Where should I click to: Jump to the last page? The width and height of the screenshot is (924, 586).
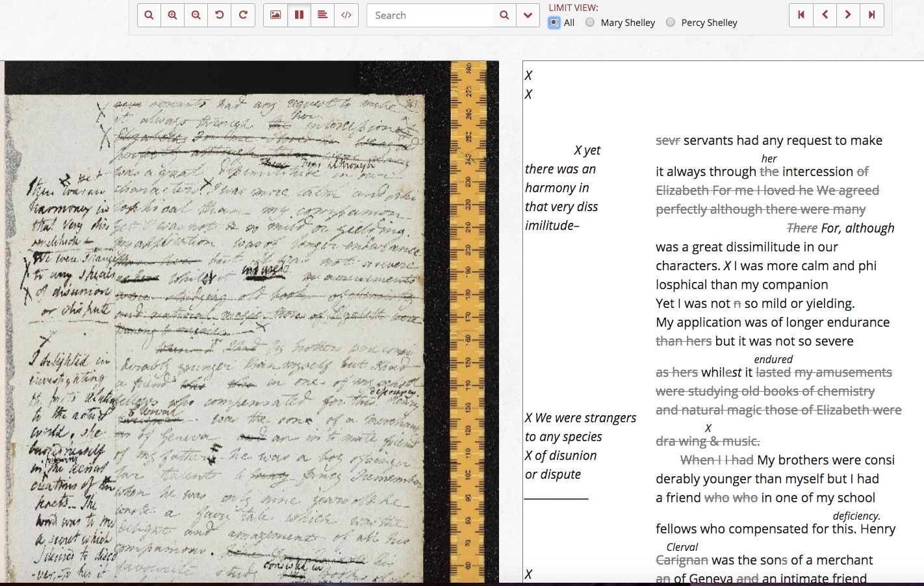tap(872, 15)
